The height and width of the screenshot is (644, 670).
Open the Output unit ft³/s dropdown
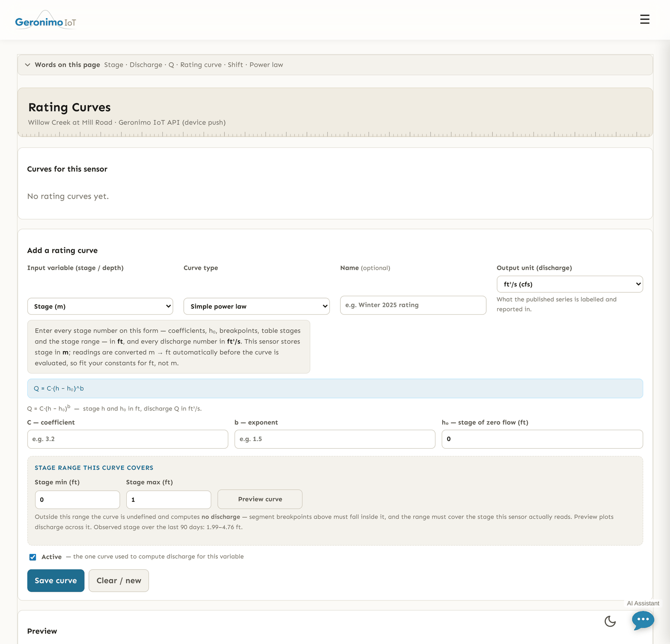coord(569,284)
